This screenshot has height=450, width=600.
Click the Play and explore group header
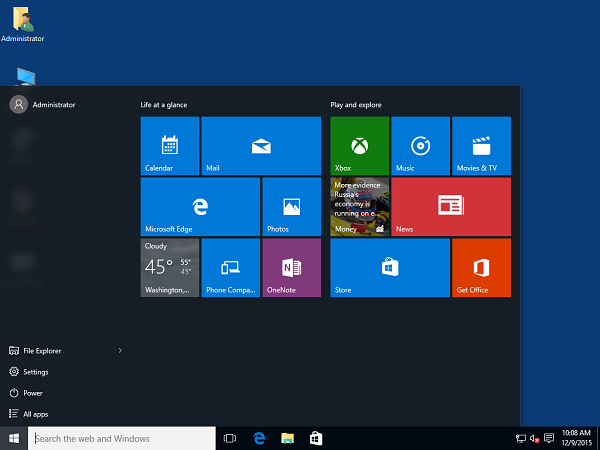coord(356,105)
